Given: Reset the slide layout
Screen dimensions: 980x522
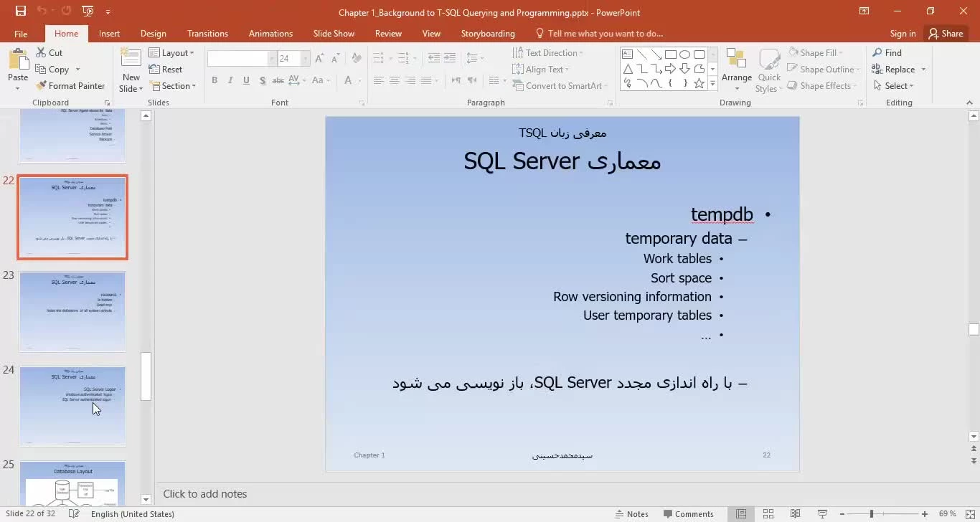Looking at the screenshot, I should (166, 69).
